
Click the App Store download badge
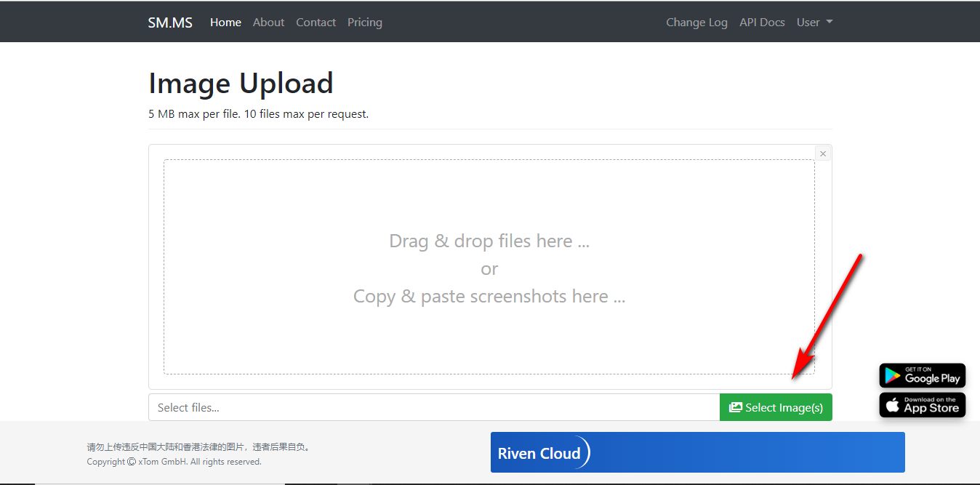tap(922, 405)
